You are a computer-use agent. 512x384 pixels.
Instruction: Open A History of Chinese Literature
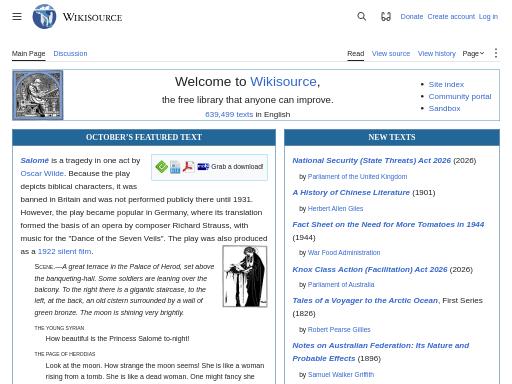351,192
